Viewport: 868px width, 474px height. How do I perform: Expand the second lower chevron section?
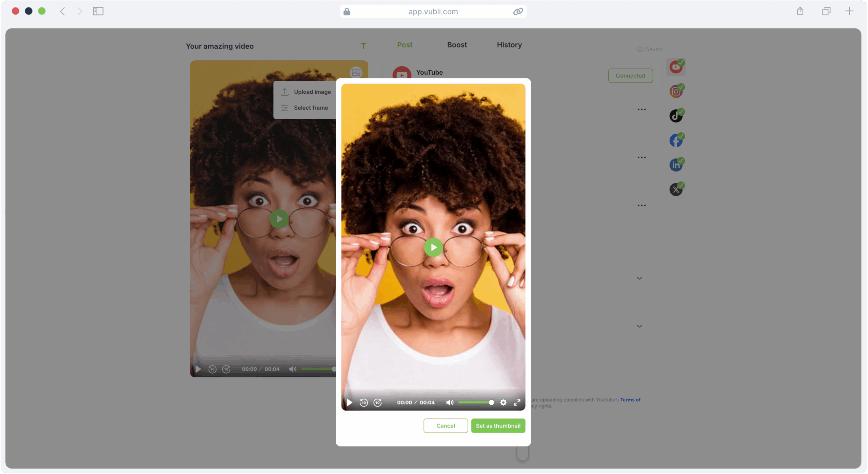[639, 326]
